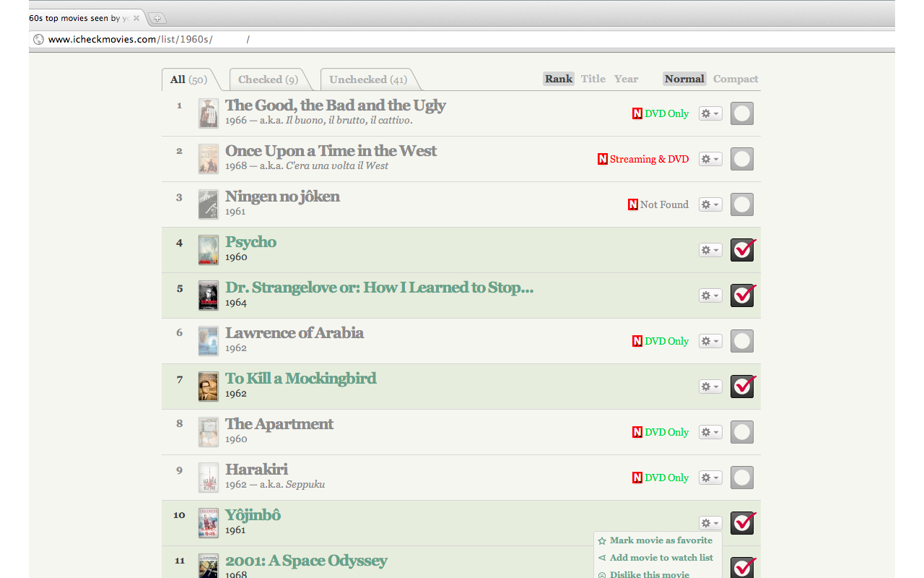The image size is (924, 578).
Task: Click the Netflix icon on Harakiri row
Action: [x=637, y=478]
